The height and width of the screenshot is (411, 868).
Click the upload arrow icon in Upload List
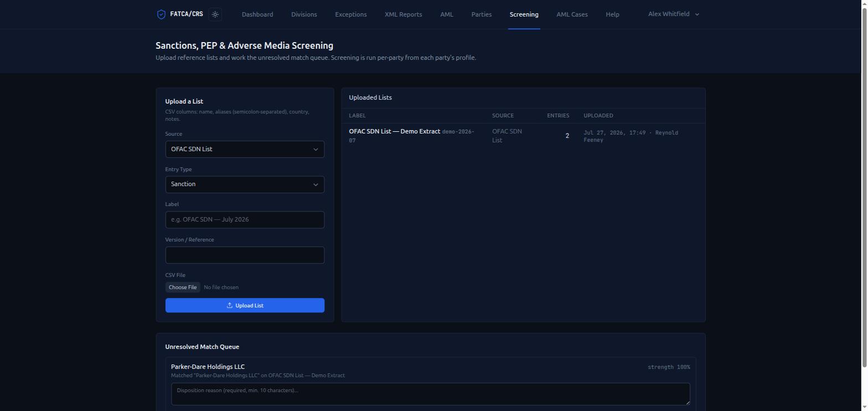[x=229, y=305]
